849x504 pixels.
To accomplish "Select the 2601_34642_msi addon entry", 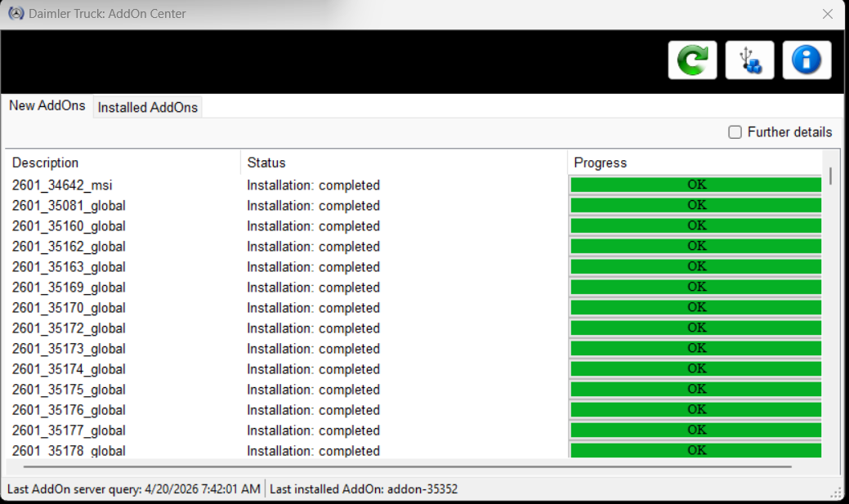I will (67, 185).
